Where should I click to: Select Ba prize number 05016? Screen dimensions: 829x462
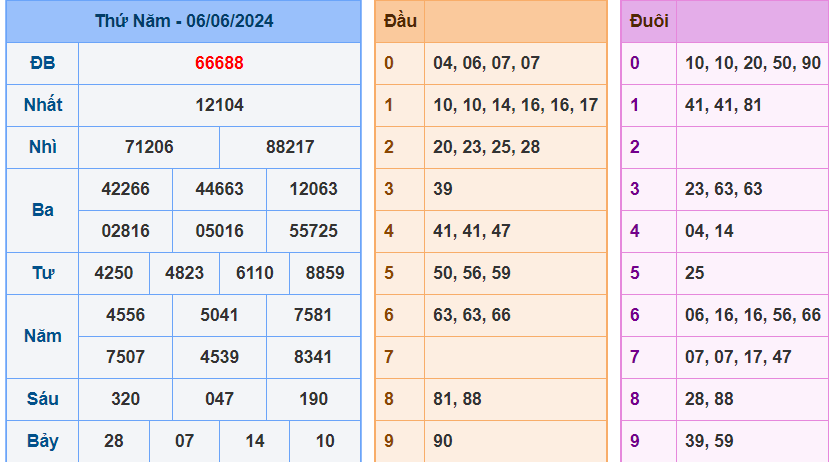pyautogui.click(x=219, y=231)
